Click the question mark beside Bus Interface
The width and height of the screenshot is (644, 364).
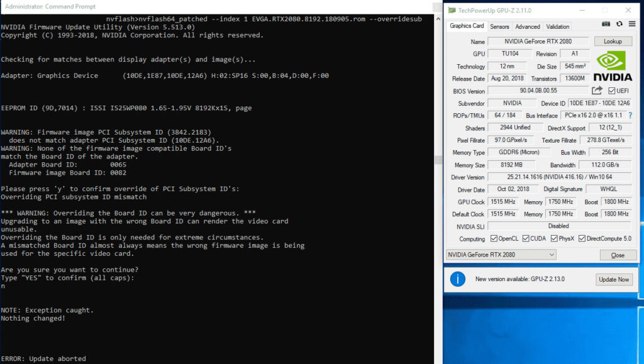pyautogui.click(x=630, y=115)
